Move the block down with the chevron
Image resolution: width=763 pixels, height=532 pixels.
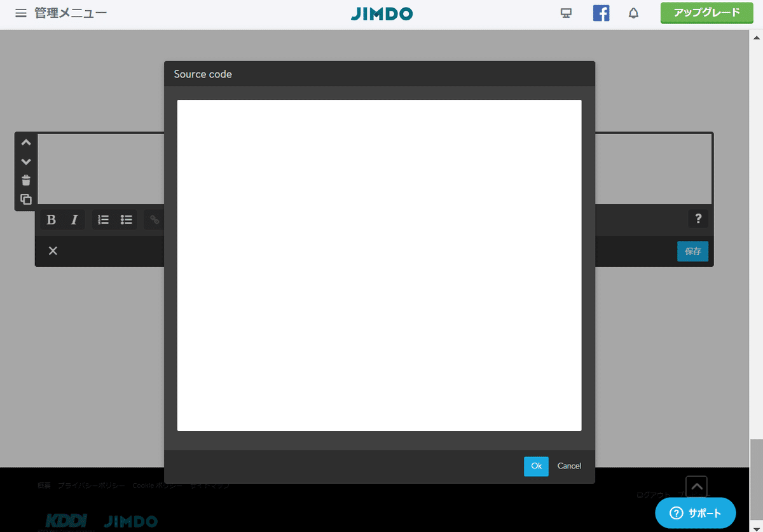[25, 161]
